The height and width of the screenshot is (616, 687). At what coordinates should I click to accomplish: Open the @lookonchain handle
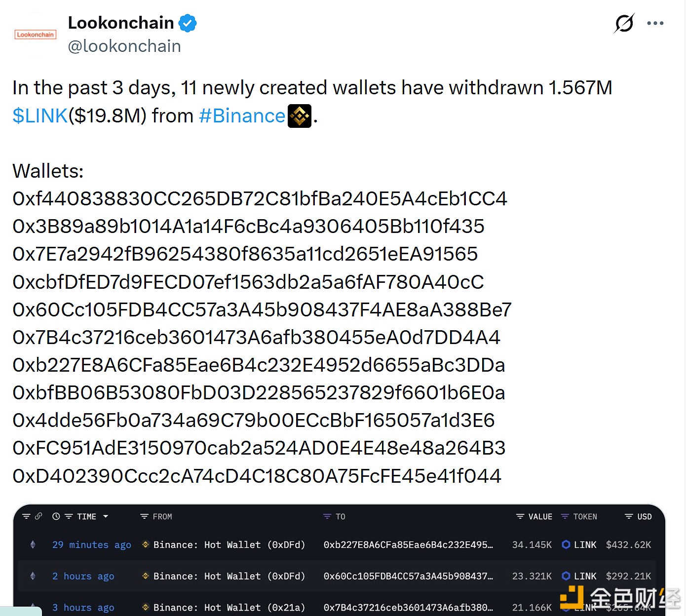(124, 46)
